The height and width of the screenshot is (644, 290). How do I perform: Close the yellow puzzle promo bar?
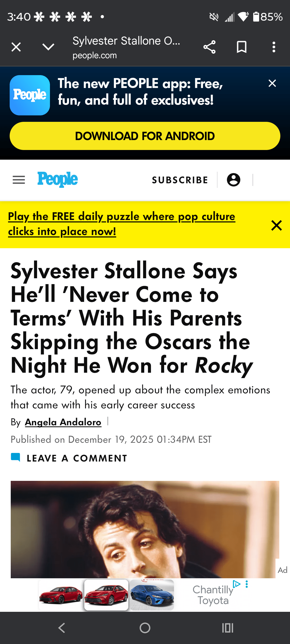tap(277, 225)
